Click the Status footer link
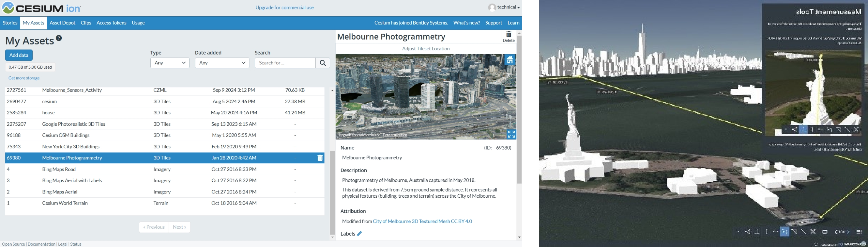The image size is (868, 247). (76, 244)
